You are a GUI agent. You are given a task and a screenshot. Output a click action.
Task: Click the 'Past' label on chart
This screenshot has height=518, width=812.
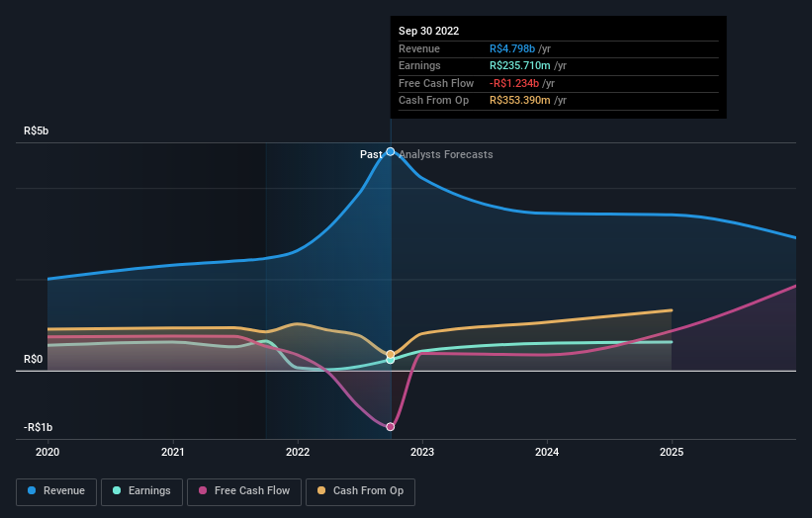click(371, 154)
